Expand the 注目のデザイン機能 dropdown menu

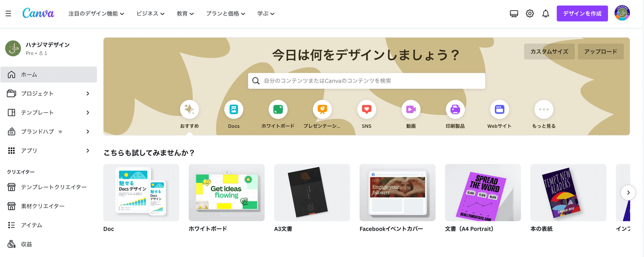[x=97, y=13]
